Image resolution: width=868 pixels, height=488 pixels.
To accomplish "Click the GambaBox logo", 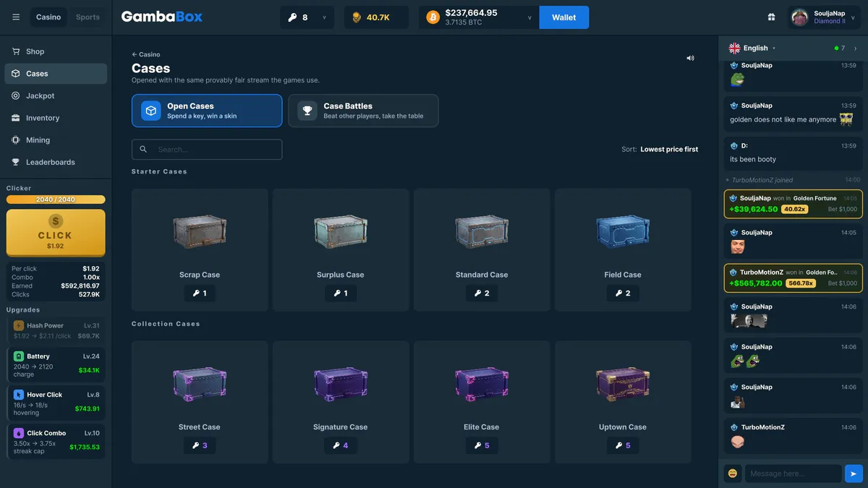I will tap(162, 17).
